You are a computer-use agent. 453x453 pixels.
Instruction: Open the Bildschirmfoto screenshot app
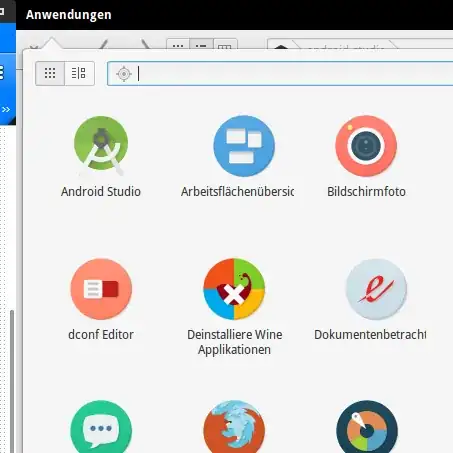tap(366, 146)
